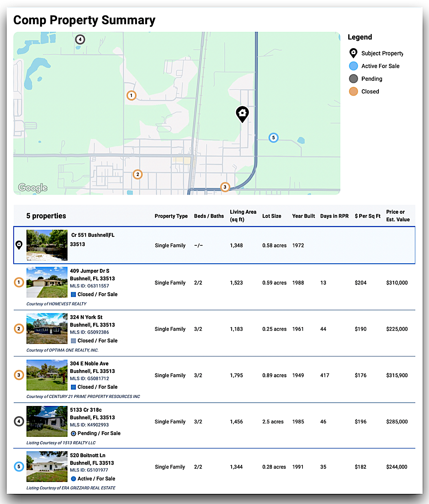Viewport: 429px width, 504px height.
Task: Select map marker 1 for Jumper Dr
Action: pos(131,95)
